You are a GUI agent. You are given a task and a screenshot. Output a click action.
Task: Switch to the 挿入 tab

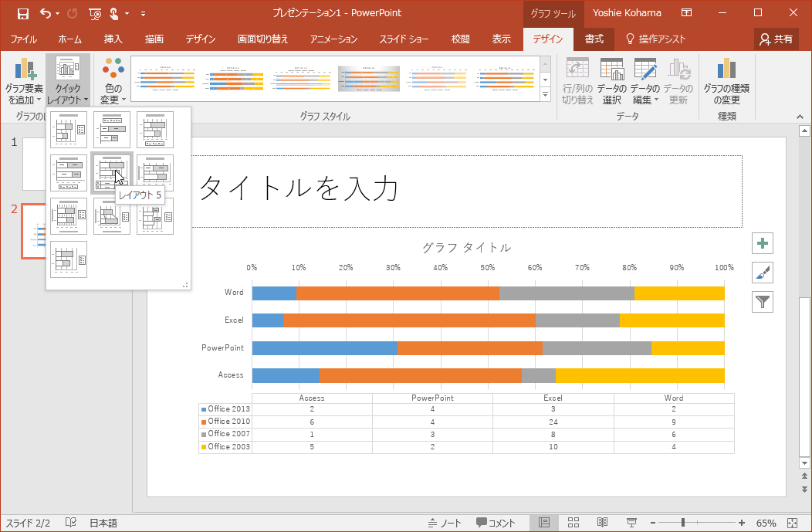[113, 39]
